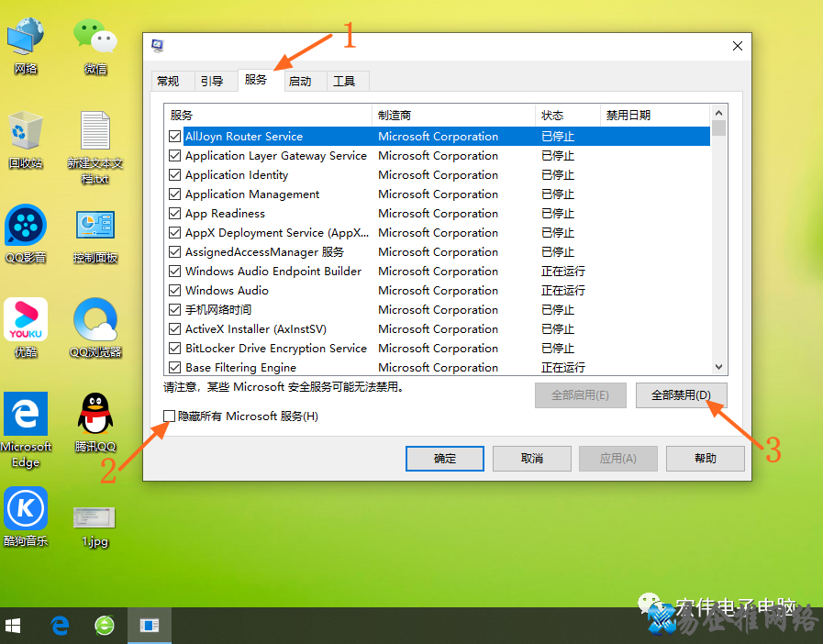Screen dimensions: 823x644
Task: Click the 全部禁用(D) button
Action: tap(681, 395)
